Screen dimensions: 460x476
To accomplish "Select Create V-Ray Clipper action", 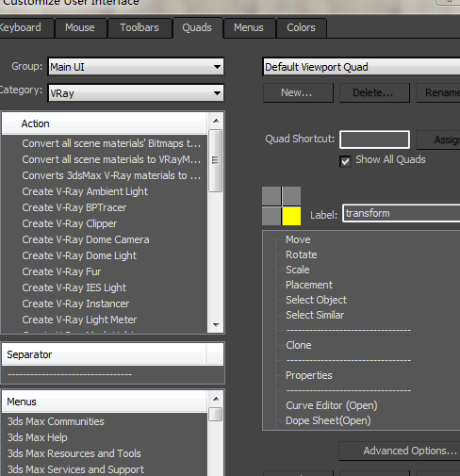I will pyautogui.click(x=70, y=223).
